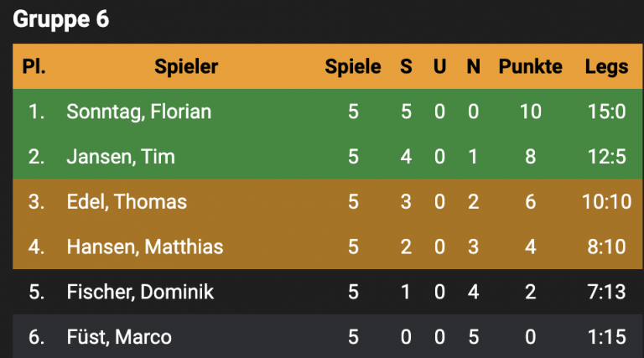This screenshot has height=358, width=644.
Task: Select player Sonntag, Florian
Action: click(138, 112)
